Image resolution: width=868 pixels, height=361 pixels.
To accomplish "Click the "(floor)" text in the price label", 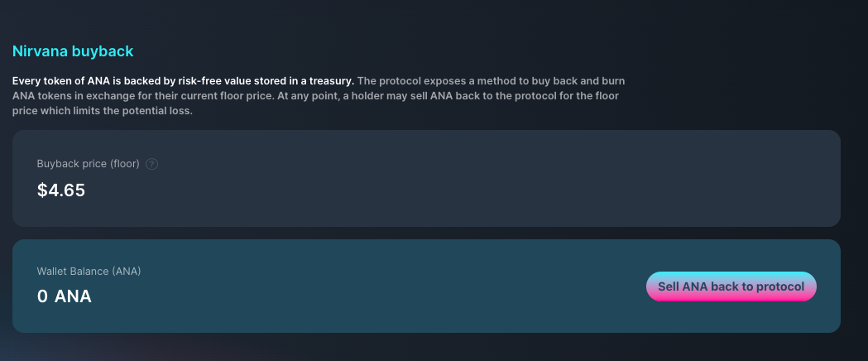I will 125,164.
